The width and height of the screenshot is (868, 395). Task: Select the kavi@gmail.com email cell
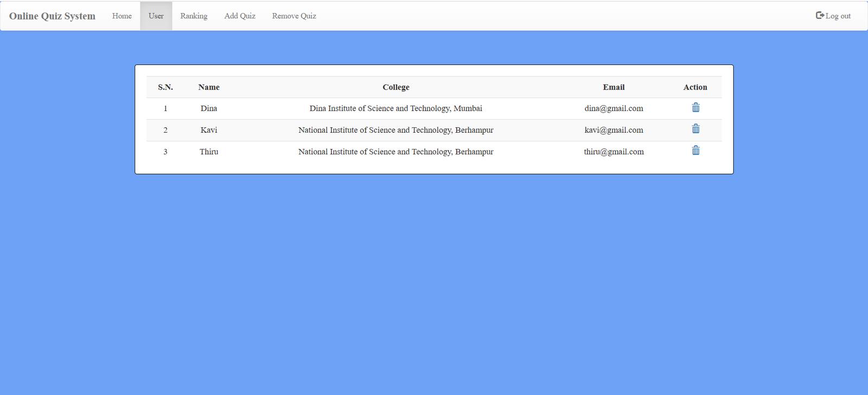614,130
